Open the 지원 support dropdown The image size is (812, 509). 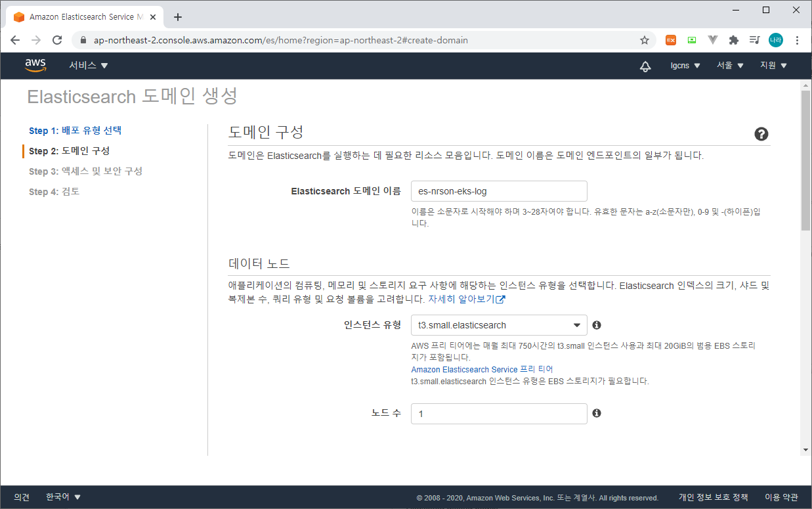pyautogui.click(x=773, y=66)
